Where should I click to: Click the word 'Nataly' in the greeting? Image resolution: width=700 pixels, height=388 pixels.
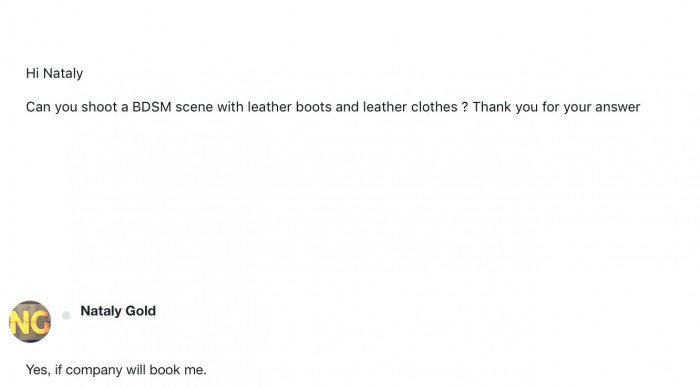[x=63, y=73]
